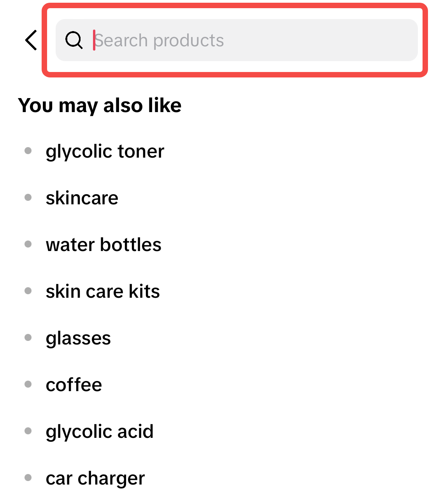Select the 'glycolic acid' suggestion
Image resolution: width=435 pixels, height=504 pixels.
pos(100,432)
